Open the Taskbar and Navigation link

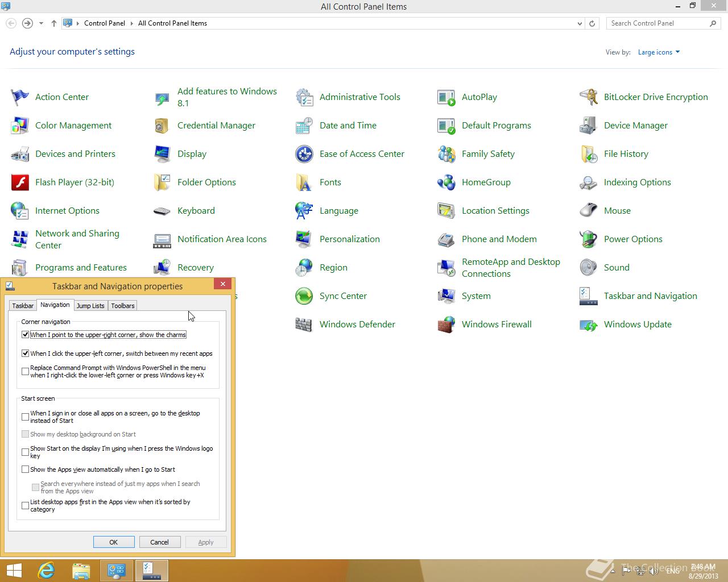click(650, 296)
